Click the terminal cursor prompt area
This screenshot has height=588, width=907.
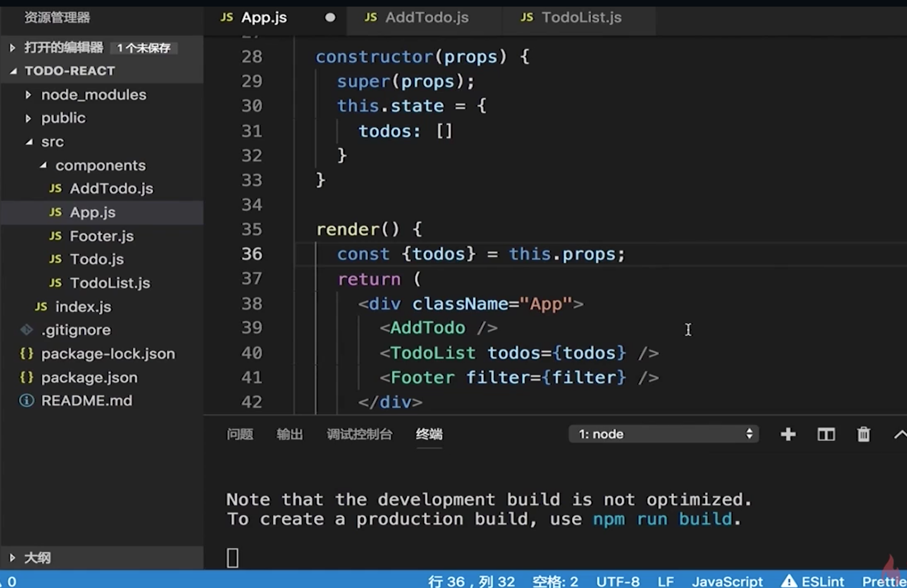tap(232, 558)
